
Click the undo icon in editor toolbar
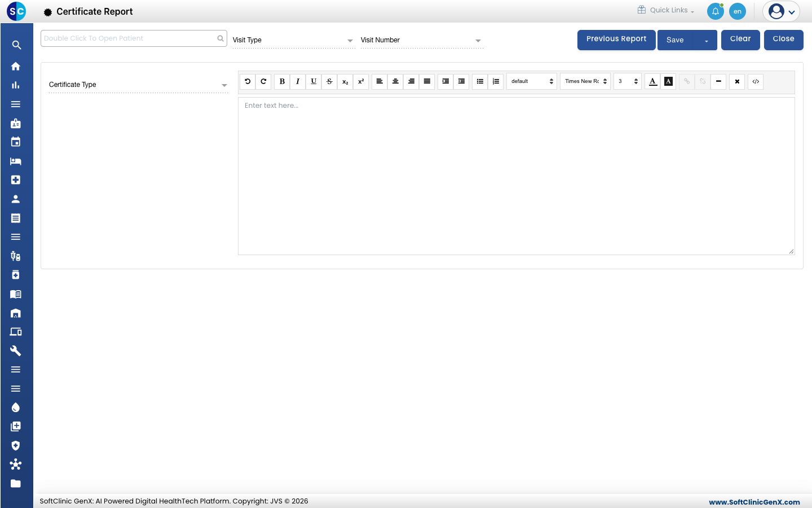(248, 81)
